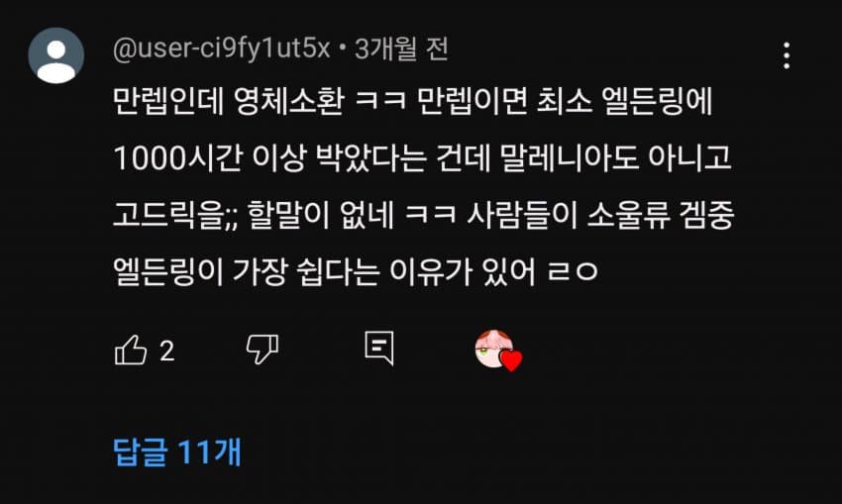
Task: Like the comment with thumbs-up icon
Action: 131,350
